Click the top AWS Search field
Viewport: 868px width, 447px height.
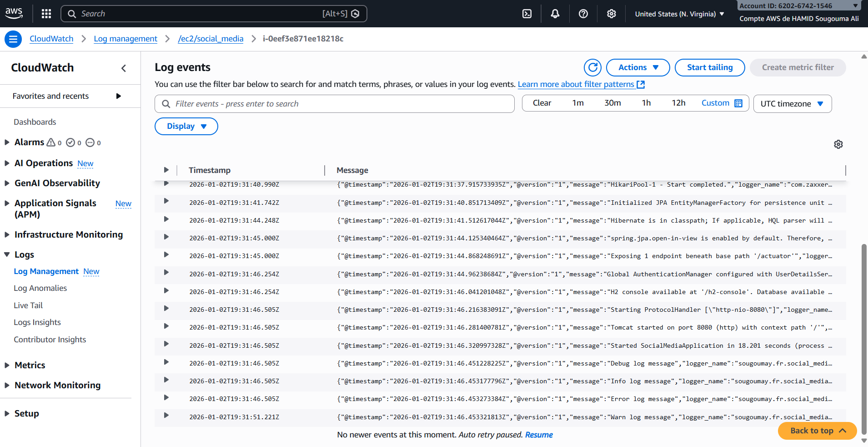click(x=214, y=14)
